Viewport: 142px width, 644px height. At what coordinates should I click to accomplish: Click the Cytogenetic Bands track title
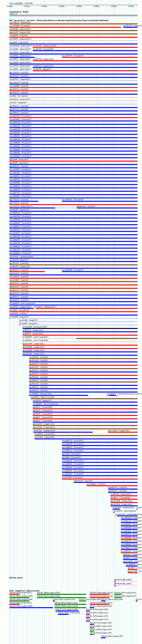19,12
